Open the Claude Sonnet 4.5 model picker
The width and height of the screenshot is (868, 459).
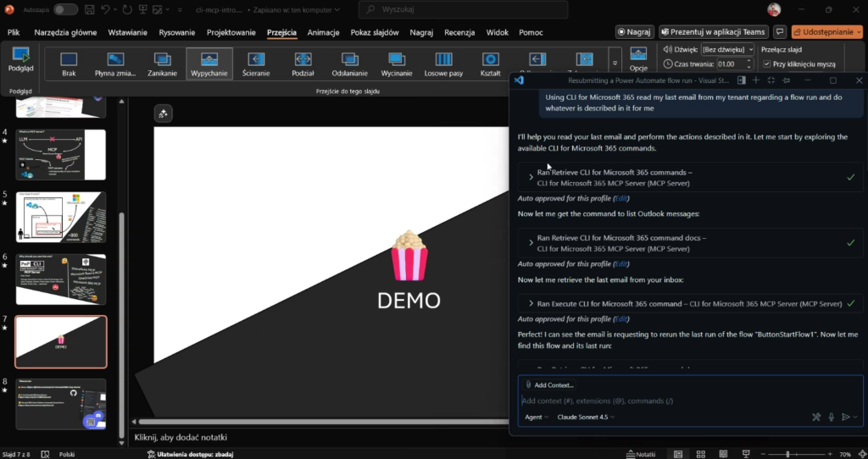(x=586, y=417)
